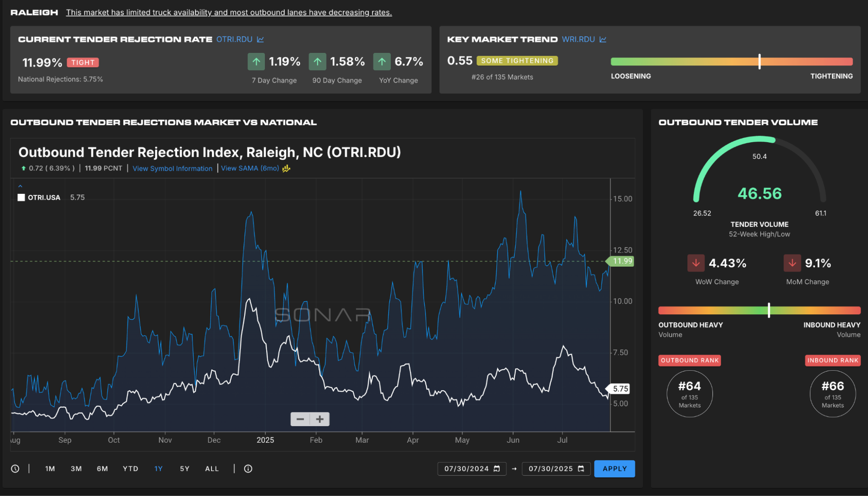Select the 6M time range
The image size is (868, 496).
tap(103, 468)
